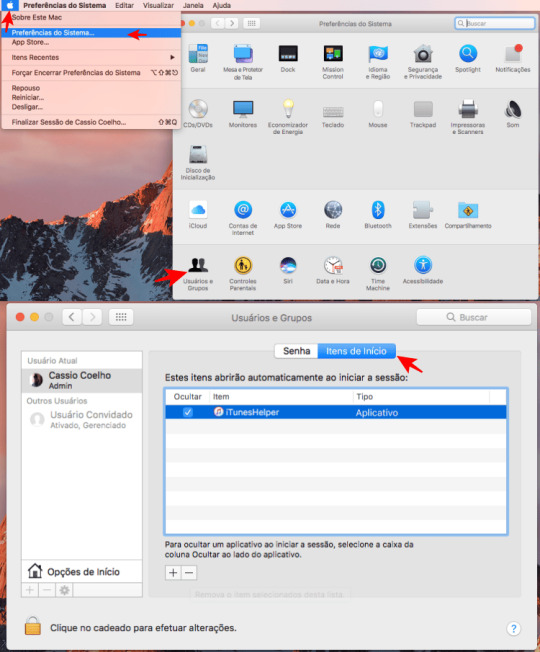Screen dimensions: 540x652
Task: Open the Segurança e Privacidade icon
Action: [423, 61]
